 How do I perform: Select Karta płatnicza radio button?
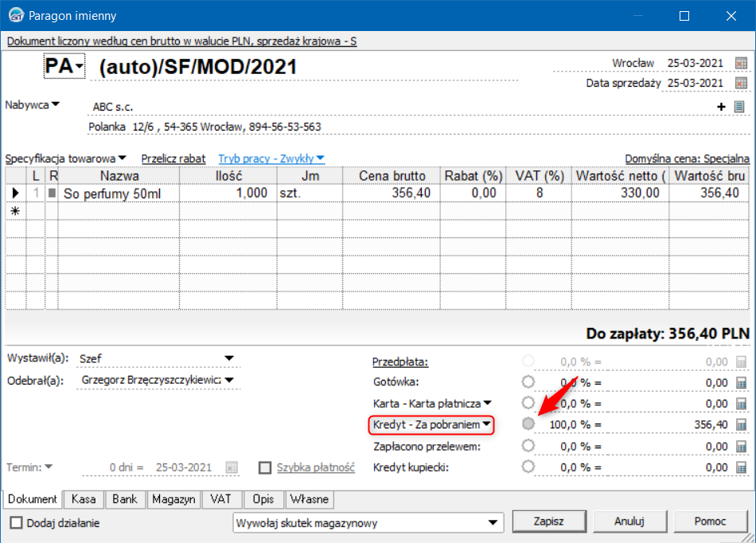tap(528, 403)
